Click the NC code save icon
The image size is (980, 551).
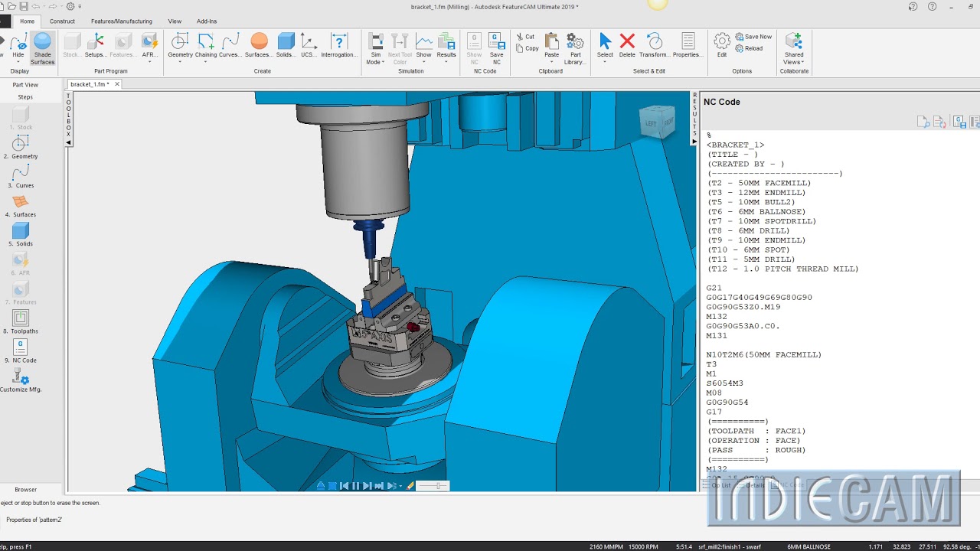(959, 122)
